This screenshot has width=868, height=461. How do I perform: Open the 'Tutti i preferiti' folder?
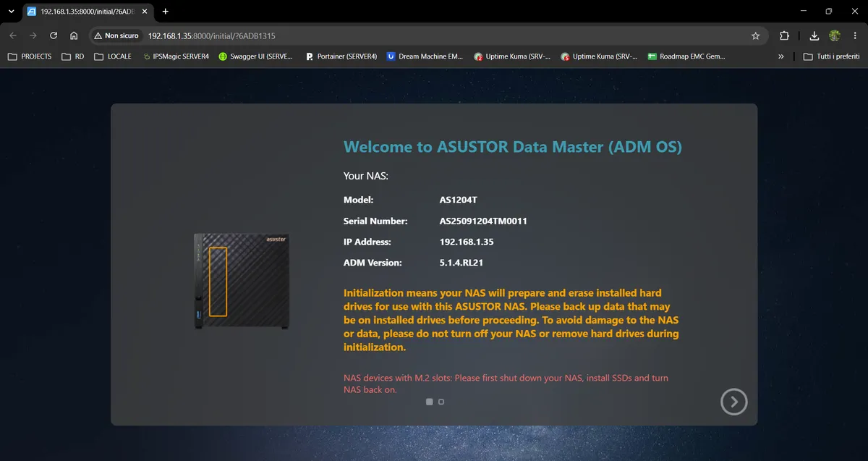(832, 56)
